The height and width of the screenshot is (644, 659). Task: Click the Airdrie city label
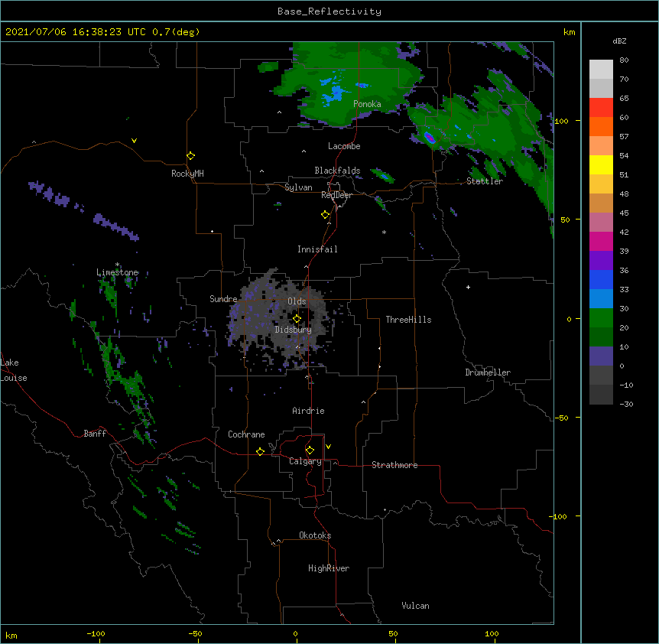point(308,411)
